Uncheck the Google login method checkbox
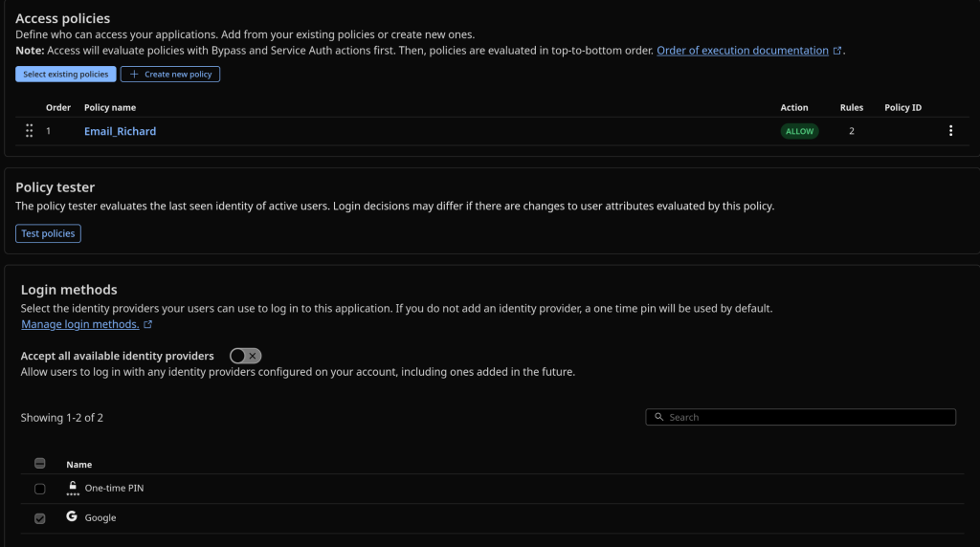This screenshot has height=547, width=980. 40,518
